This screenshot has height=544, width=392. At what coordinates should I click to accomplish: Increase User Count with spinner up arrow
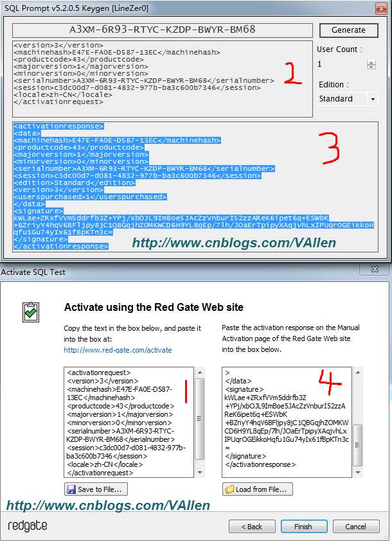(371, 62)
